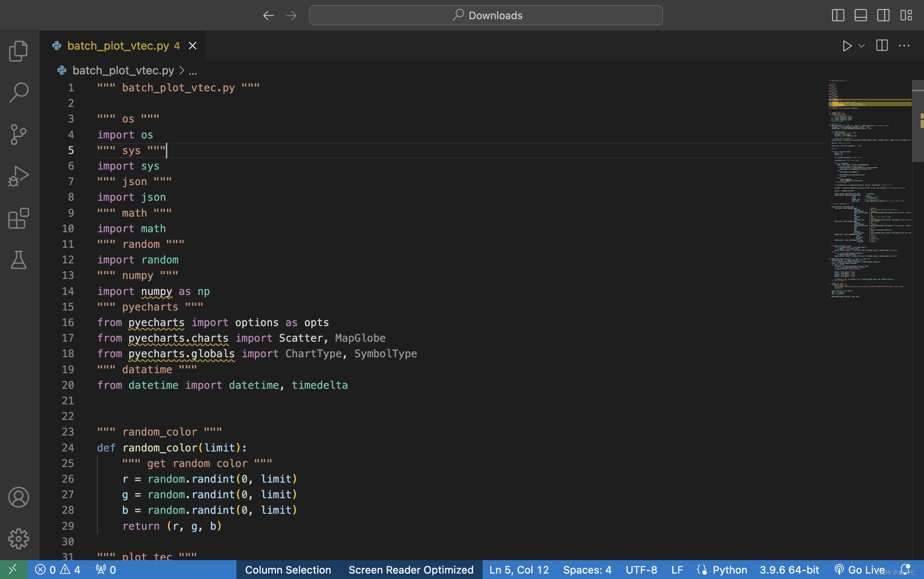Toggle the primary side bar layout
Viewport: 924px width, 579px height.
tap(838, 15)
